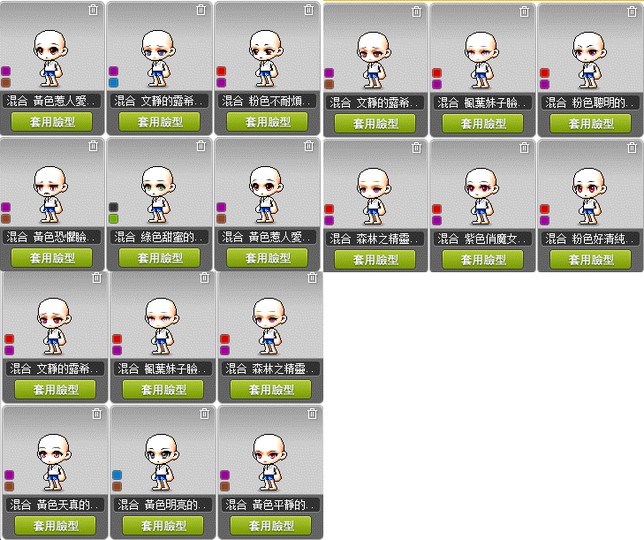The height and width of the screenshot is (540, 644).
Task: Apply the 粉色不耐煩 face with 套用臉型 button
Action: pos(267,122)
